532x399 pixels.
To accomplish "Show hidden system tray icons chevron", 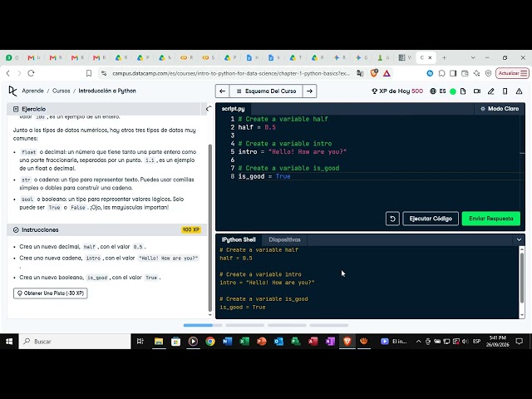I will [x=419, y=342].
